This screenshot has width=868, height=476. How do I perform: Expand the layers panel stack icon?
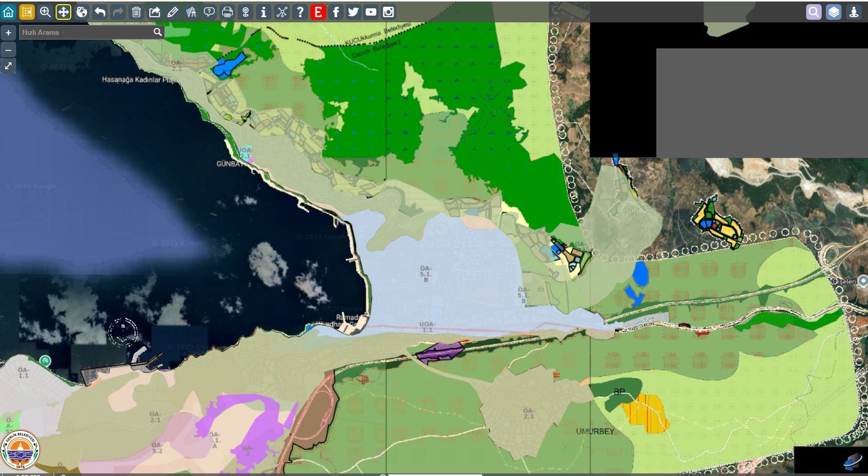834,12
